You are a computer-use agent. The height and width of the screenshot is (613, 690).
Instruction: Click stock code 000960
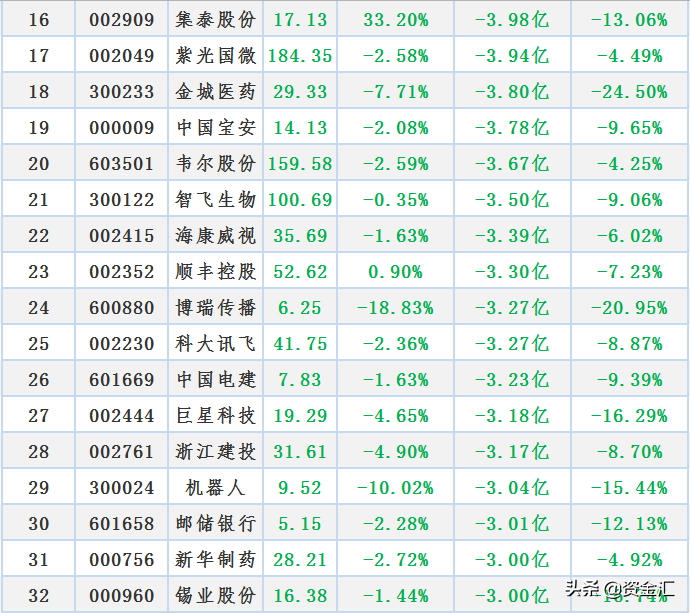pyautogui.click(x=121, y=596)
